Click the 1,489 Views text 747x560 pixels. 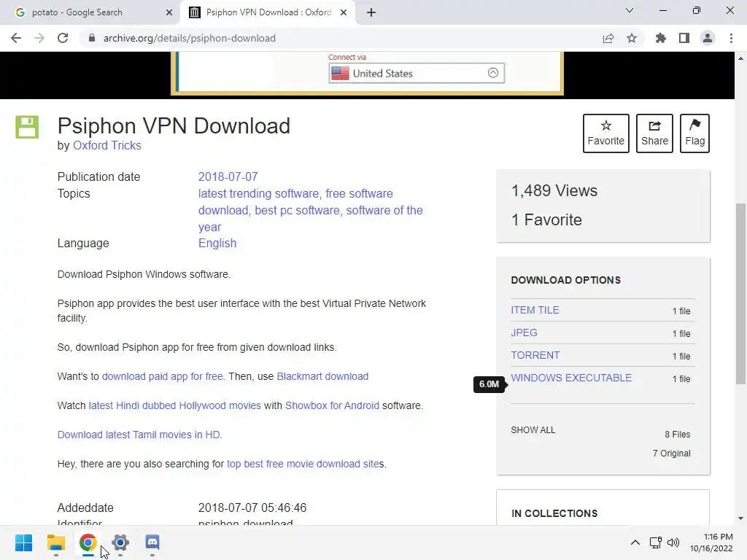[x=554, y=190]
